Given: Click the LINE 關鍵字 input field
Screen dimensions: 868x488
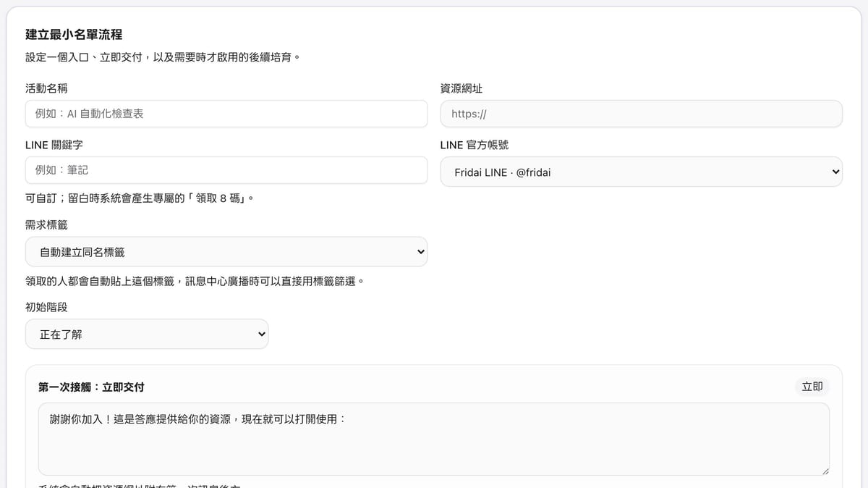Looking at the screenshot, I should [226, 170].
